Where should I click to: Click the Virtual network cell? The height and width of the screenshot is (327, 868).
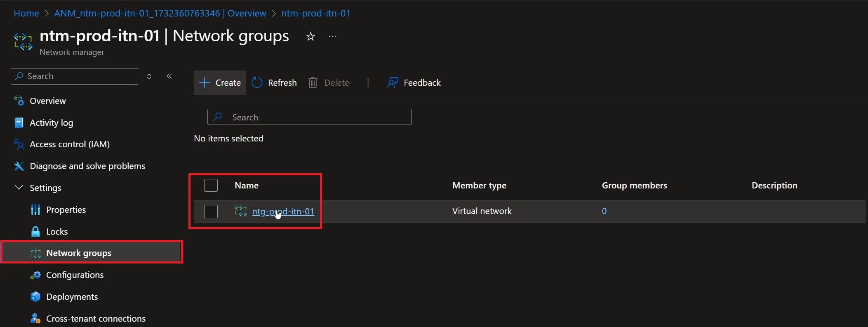coord(482,211)
